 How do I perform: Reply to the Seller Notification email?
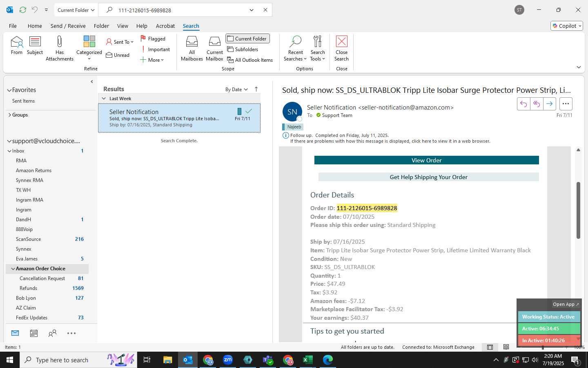523,104
